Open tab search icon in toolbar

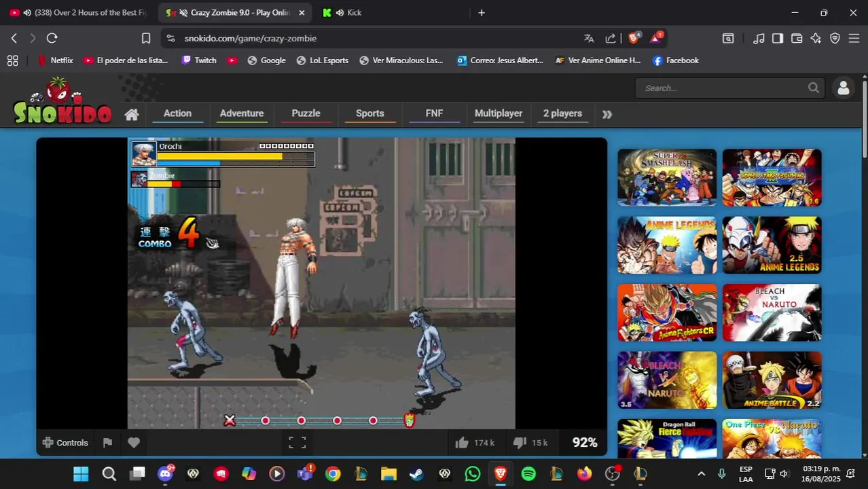pos(728,39)
